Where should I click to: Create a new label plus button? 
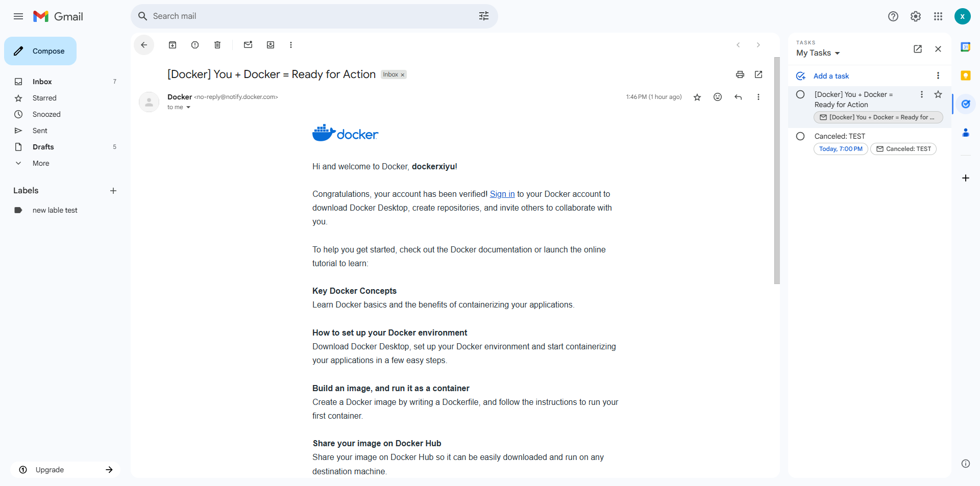(x=113, y=191)
